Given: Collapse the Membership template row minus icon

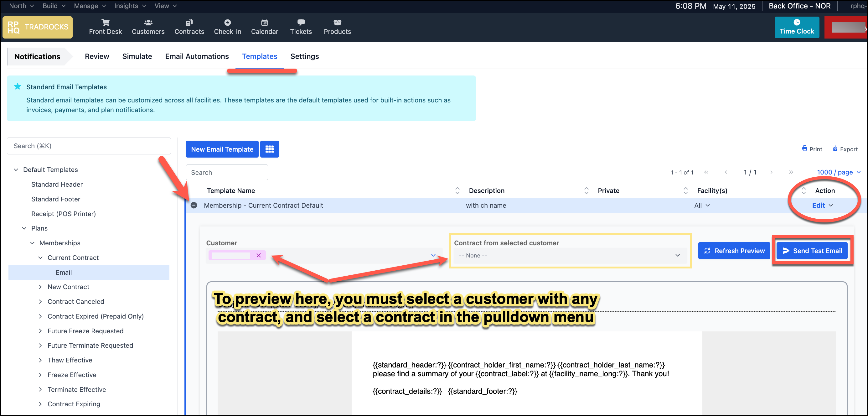Looking at the screenshot, I should (194, 205).
